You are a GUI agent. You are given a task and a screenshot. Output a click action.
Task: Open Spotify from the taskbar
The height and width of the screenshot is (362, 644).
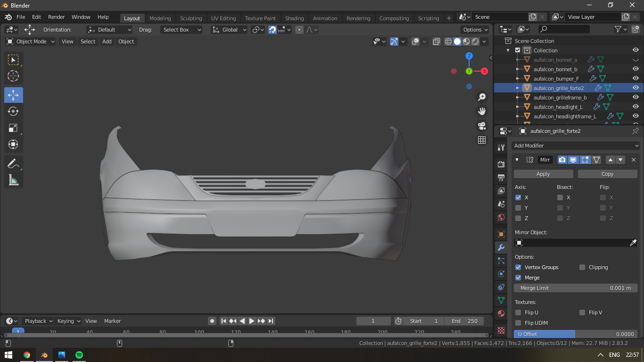pos(79,354)
